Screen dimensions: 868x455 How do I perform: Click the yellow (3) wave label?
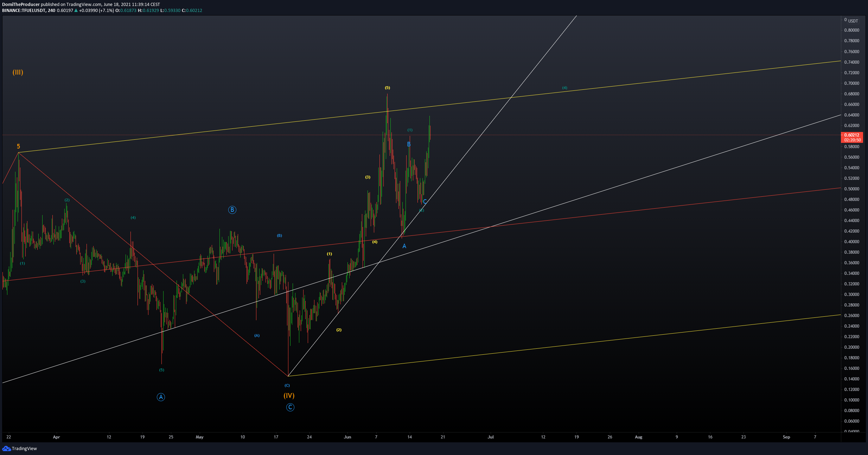(368, 177)
